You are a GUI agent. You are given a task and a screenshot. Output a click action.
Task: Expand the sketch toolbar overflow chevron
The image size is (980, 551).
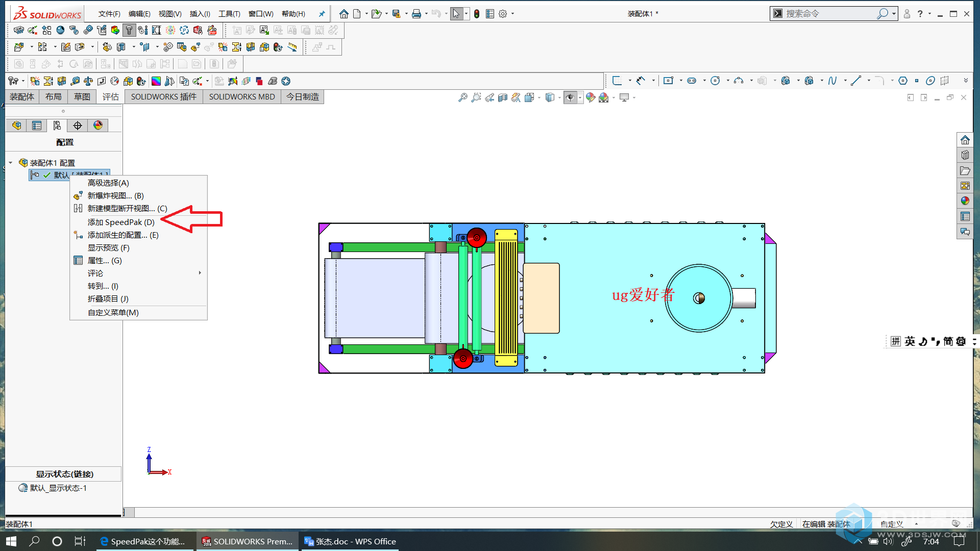click(966, 81)
